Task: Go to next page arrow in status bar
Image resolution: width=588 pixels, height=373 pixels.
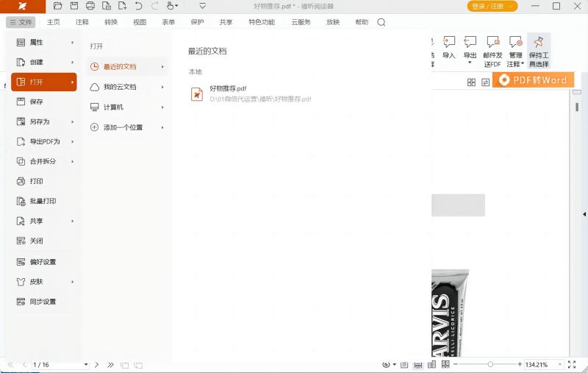Action: pos(98,364)
